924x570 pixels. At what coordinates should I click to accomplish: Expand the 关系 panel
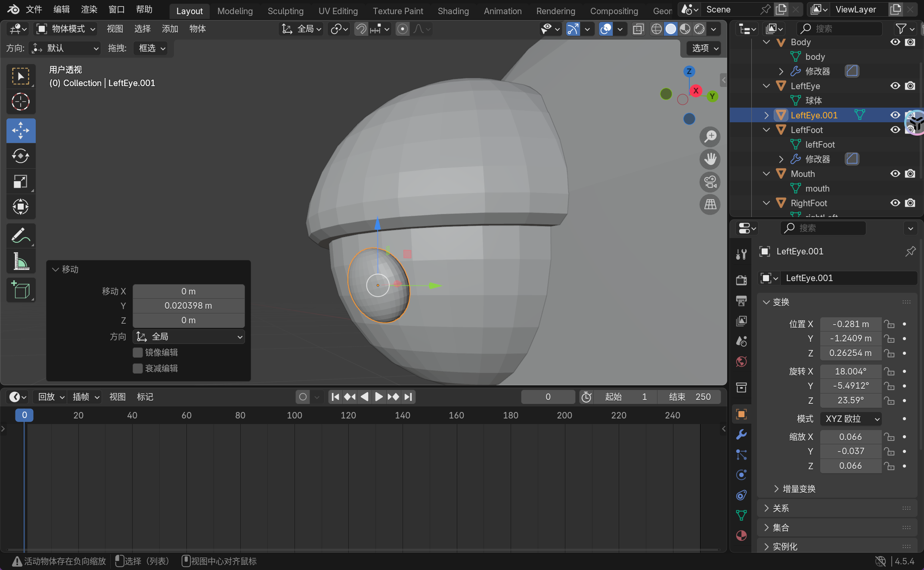780,508
